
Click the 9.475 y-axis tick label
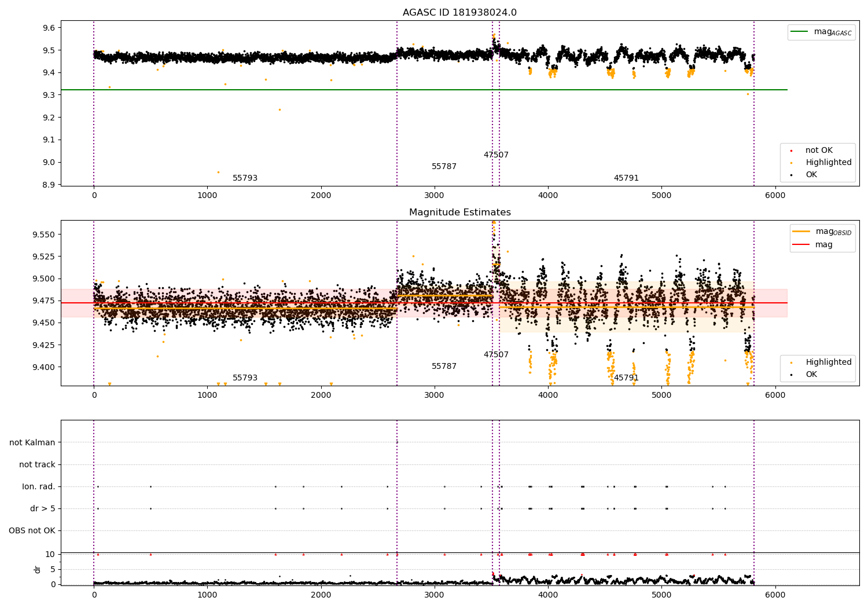pyautogui.click(x=44, y=301)
